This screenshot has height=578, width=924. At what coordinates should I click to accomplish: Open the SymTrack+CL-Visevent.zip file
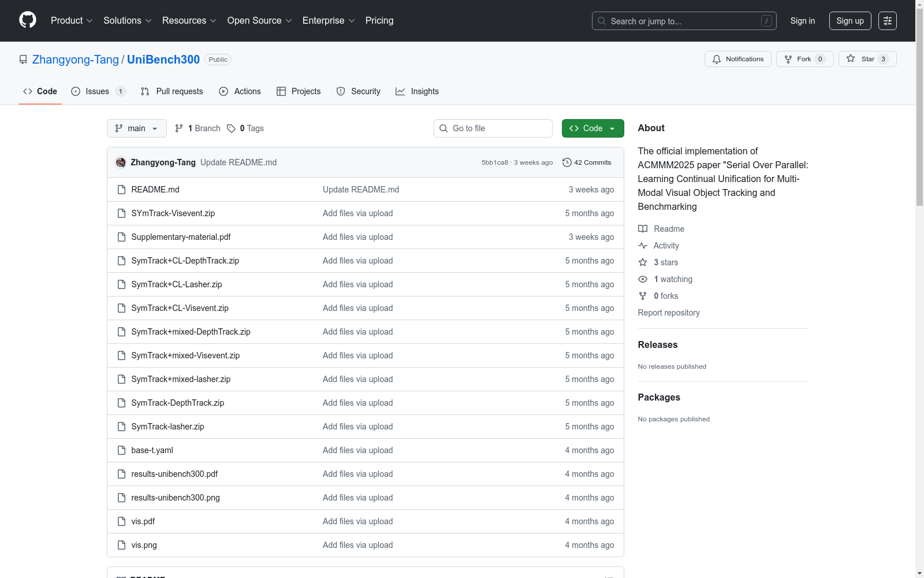click(180, 308)
